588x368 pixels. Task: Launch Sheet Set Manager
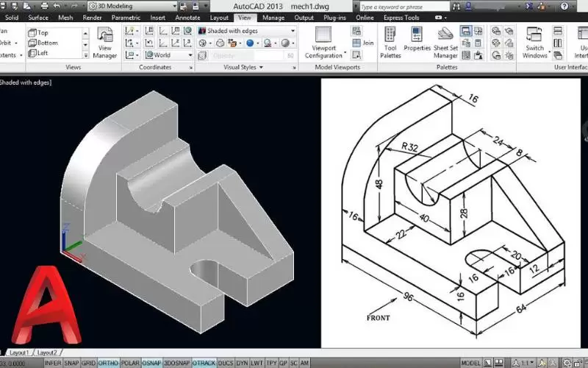[445, 43]
